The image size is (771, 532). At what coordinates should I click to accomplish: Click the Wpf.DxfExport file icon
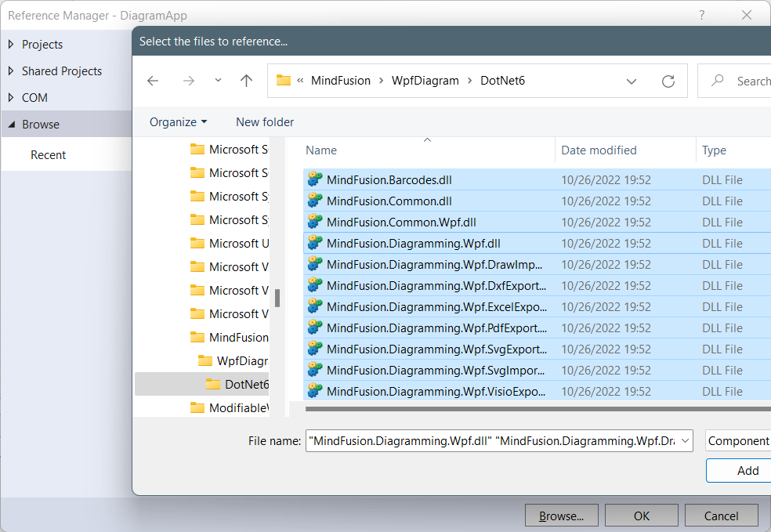(x=315, y=286)
